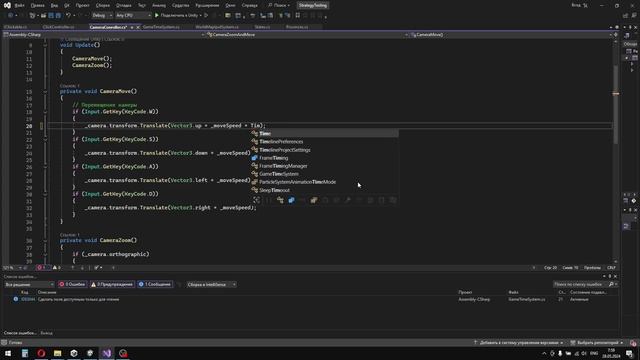Open the Project menu

[82, 6]
